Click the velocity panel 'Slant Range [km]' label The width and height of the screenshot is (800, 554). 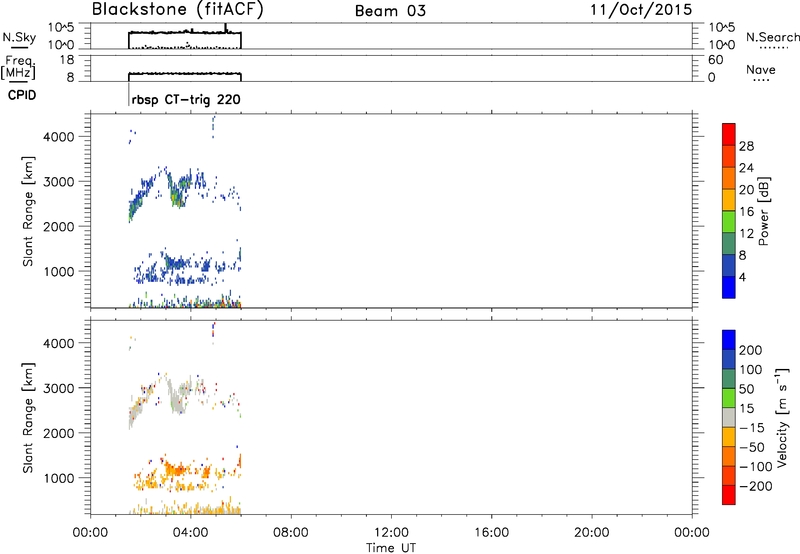coord(28,418)
